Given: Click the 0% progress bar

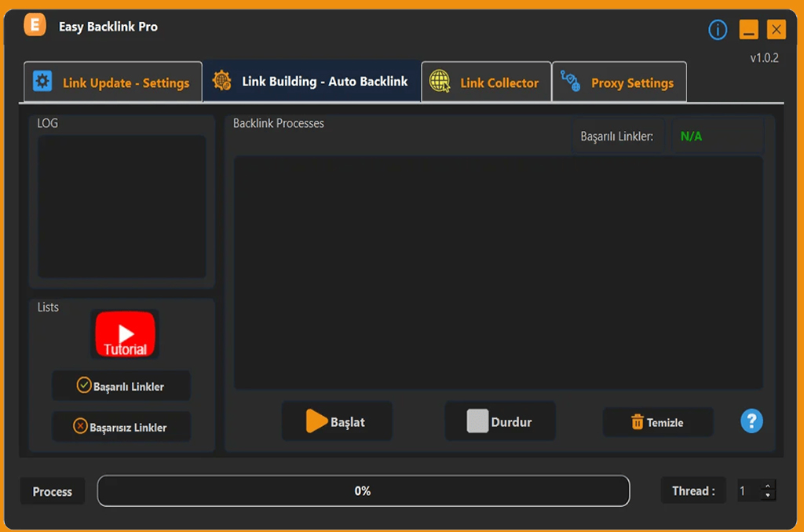Looking at the screenshot, I should point(363,491).
